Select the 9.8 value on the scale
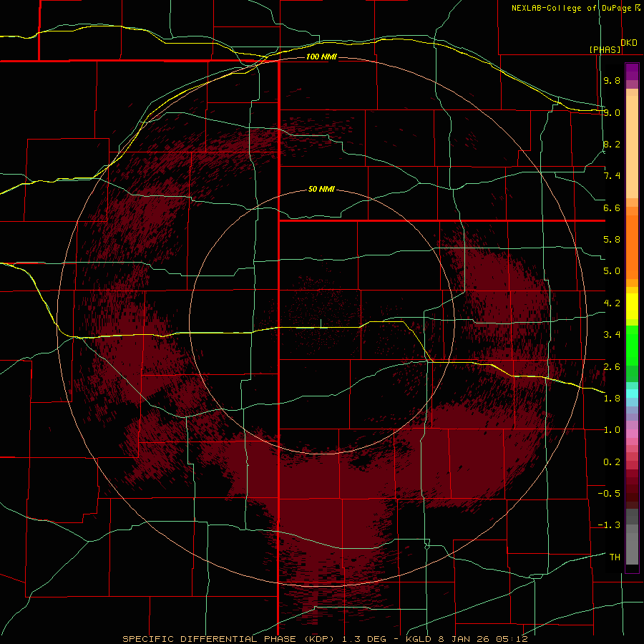 pyautogui.click(x=612, y=80)
